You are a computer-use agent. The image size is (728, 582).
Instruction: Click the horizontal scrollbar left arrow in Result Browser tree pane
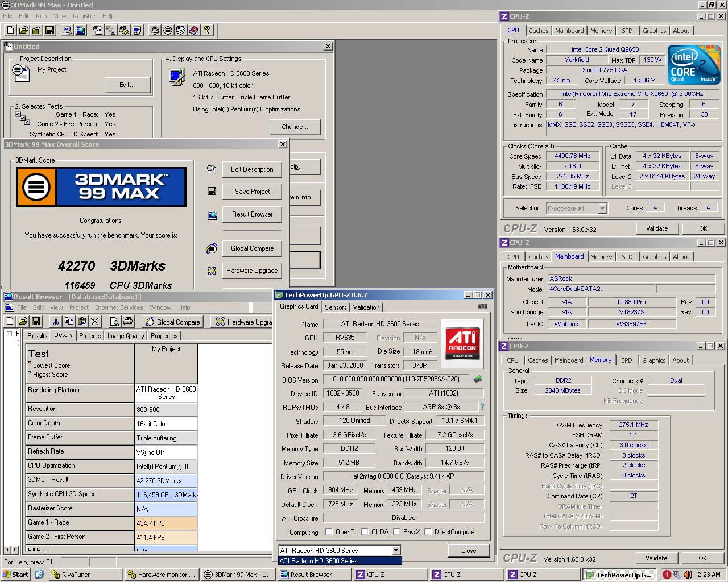click(7, 550)
